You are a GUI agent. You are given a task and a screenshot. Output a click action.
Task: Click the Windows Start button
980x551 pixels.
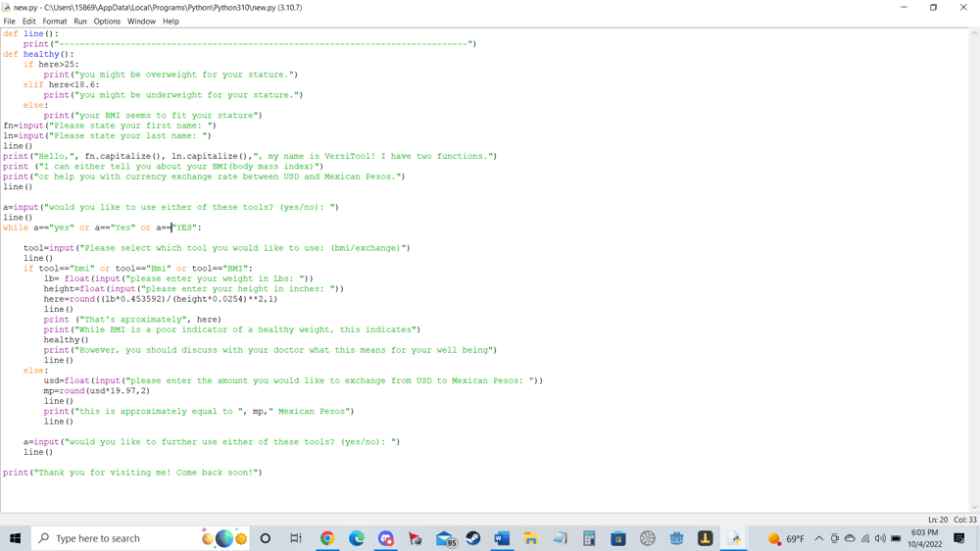pos(15,538)
